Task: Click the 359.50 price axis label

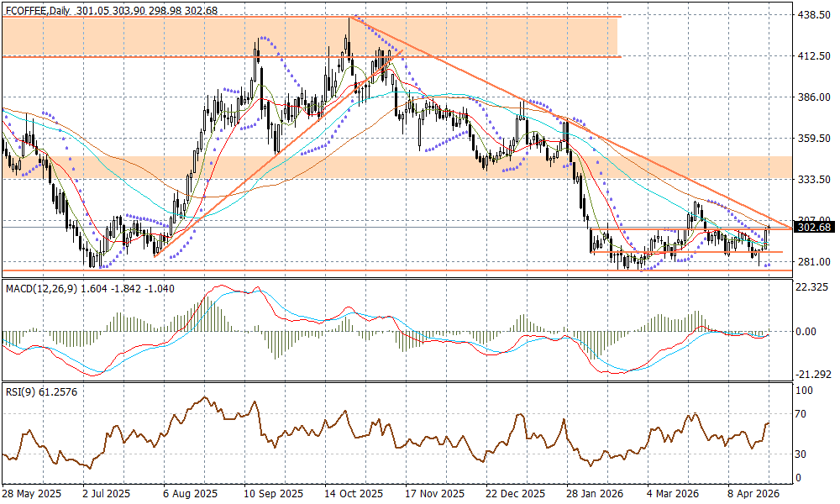Action: (x=814, y=139)
